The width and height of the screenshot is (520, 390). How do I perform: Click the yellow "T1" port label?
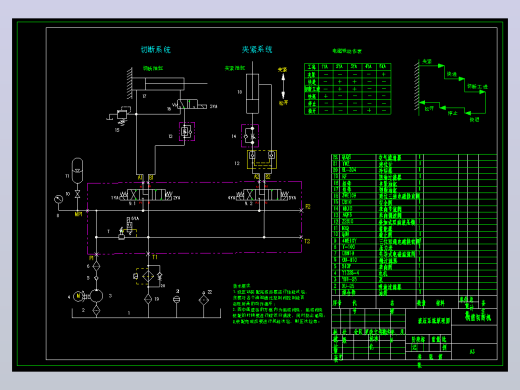pos(155,257)
